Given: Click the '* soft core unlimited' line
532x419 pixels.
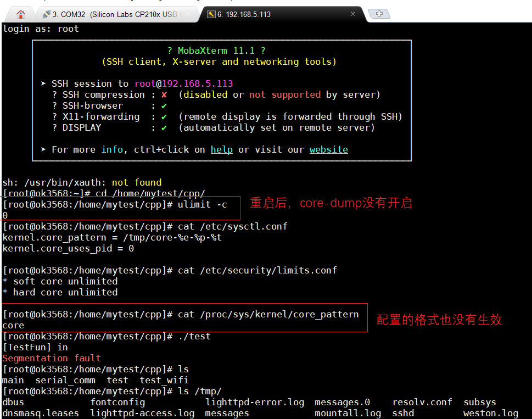Looking at the screenshot, I should tap(60, 281).
